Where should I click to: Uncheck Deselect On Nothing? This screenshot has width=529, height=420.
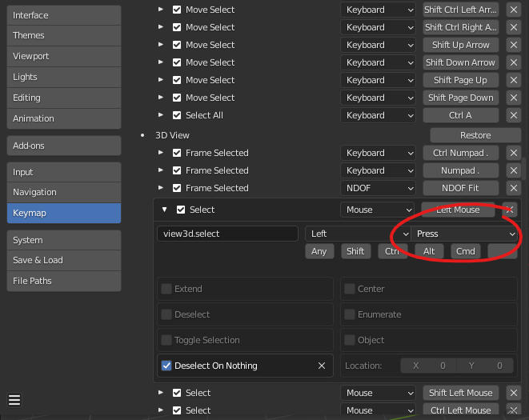pyautogui.click(x=166, y=366)
